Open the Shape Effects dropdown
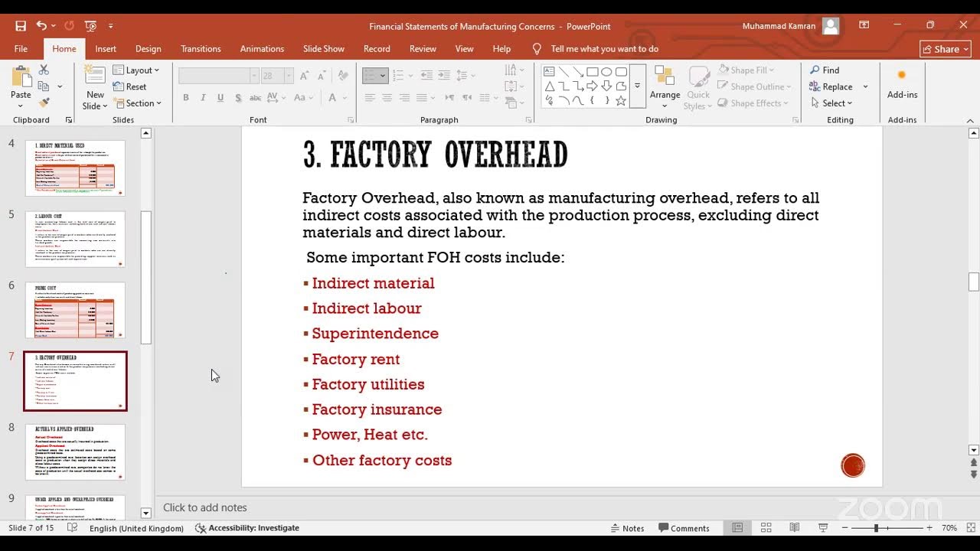980x551 pixels. (x=753, y=103)
